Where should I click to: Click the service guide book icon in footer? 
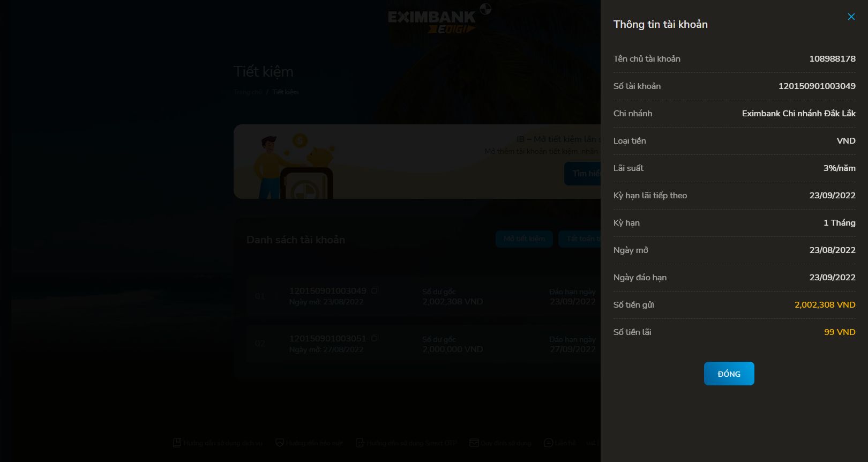tap(177, 443)
